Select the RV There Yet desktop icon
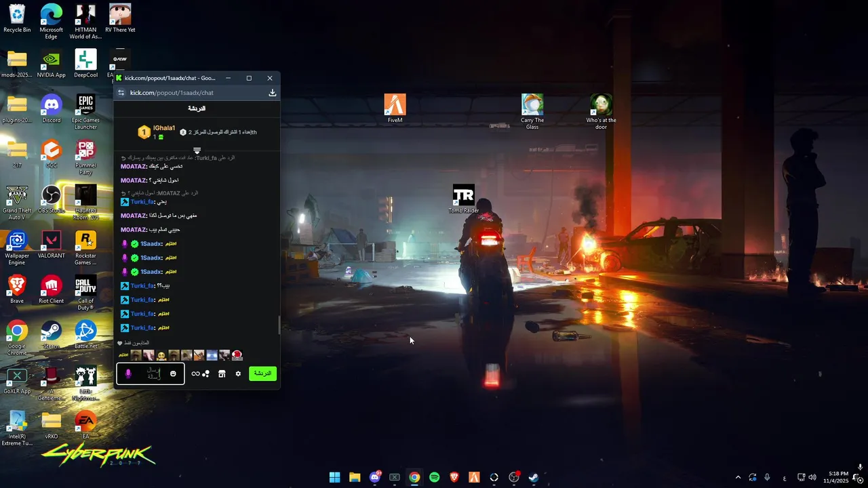The height and width of the screenshot is (488, 868). click(120, 18)
